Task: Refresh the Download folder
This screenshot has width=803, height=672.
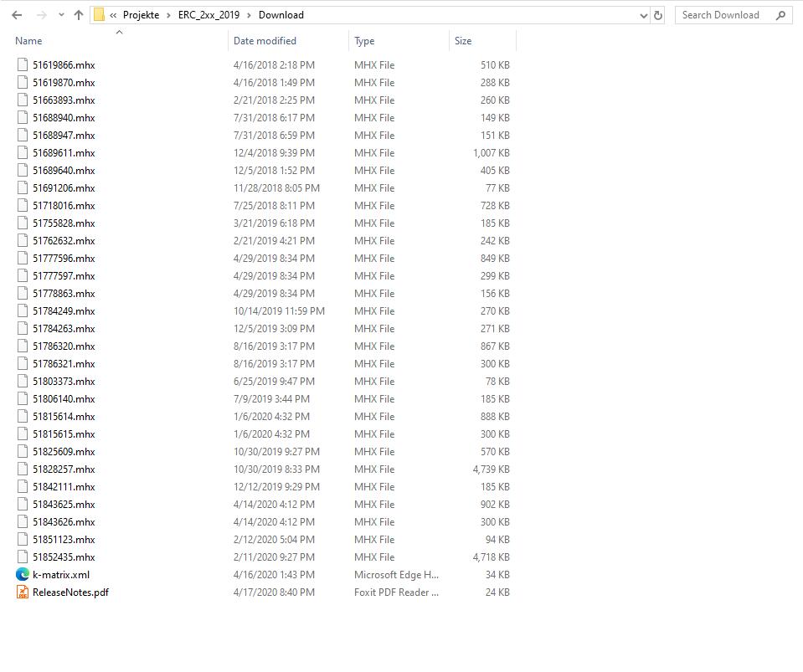Action: pyautogui.click(x=658, y=15)
